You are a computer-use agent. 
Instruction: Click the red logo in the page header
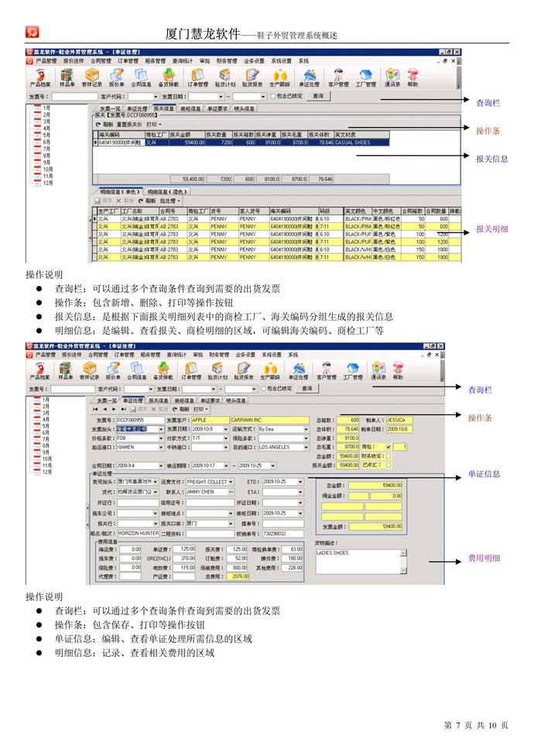tap(33, 32)
